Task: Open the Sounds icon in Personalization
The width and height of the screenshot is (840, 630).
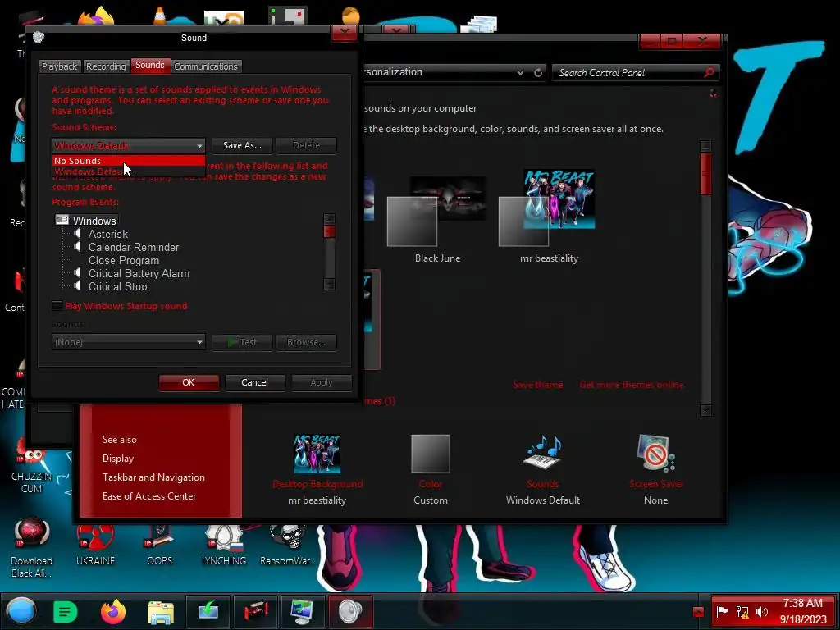Action: (542, 453)
